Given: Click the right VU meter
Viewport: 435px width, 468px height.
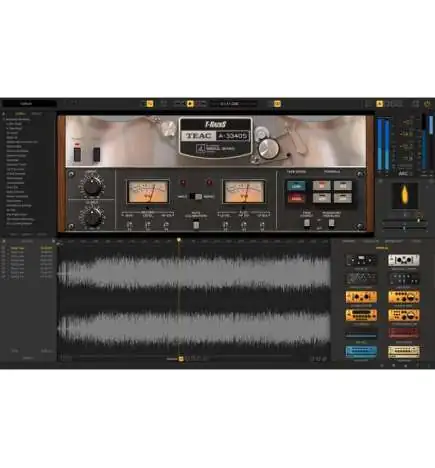Looking at the screenshot, I should [244, 192].
